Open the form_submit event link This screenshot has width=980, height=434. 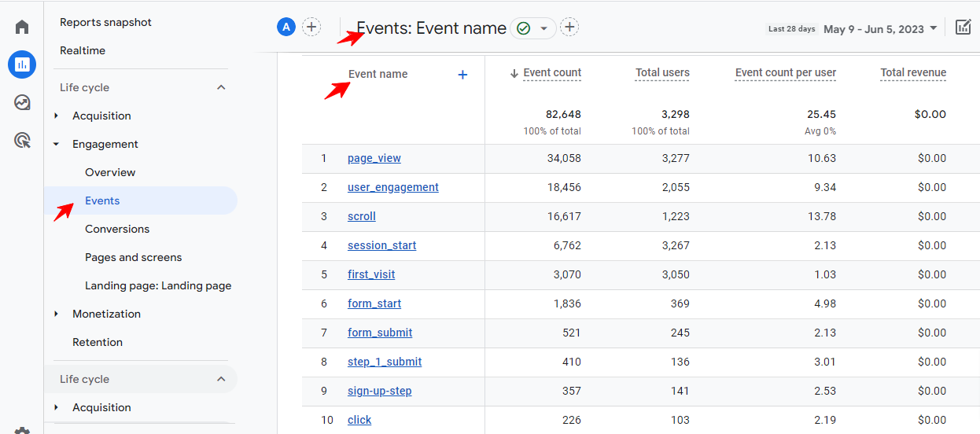tap(380, 333)
